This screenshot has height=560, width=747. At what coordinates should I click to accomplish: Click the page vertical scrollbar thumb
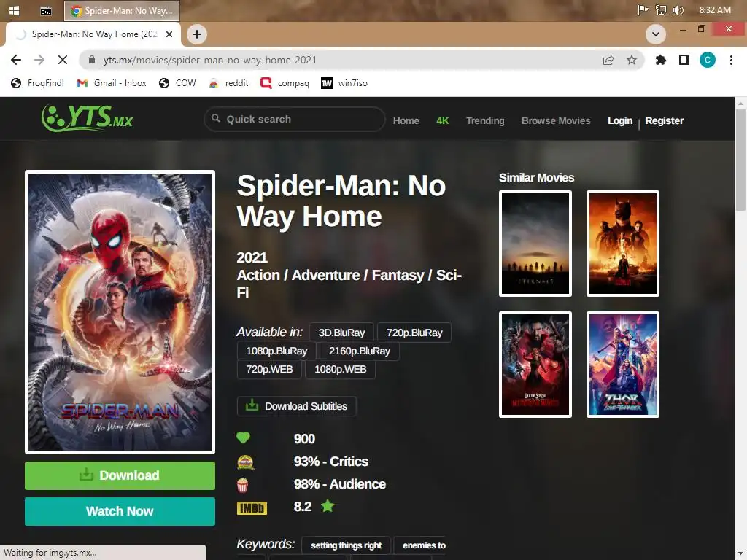pos(741,160)
